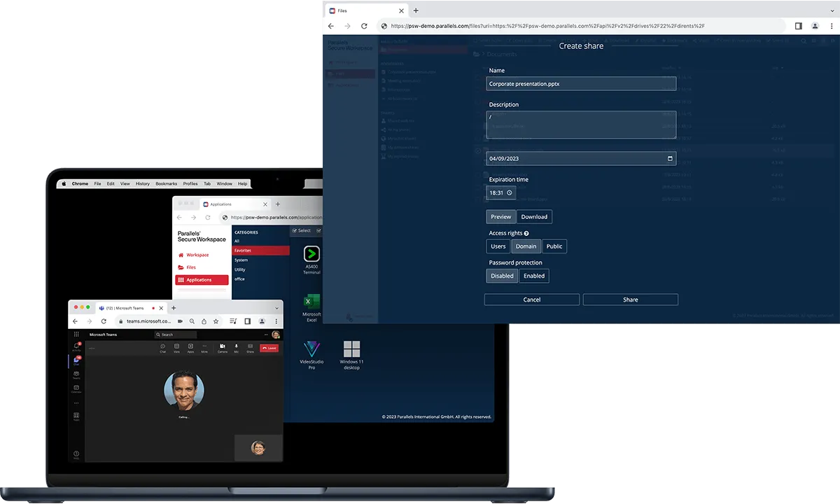Screen dimensions: 840x504
Task: Open the File menu in the Mac menu bar
Action: click(97, 183)
